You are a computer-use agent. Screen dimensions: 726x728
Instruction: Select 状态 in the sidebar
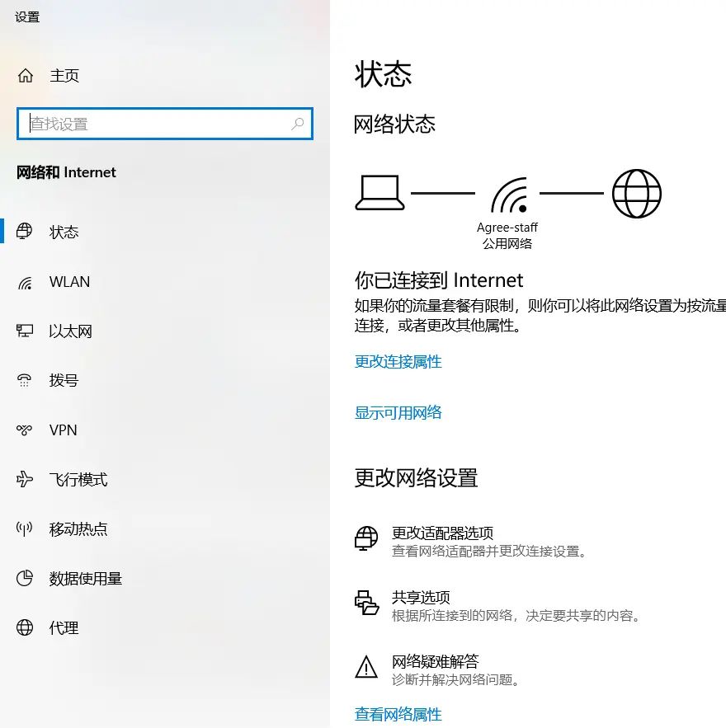[x=24, y=232]
